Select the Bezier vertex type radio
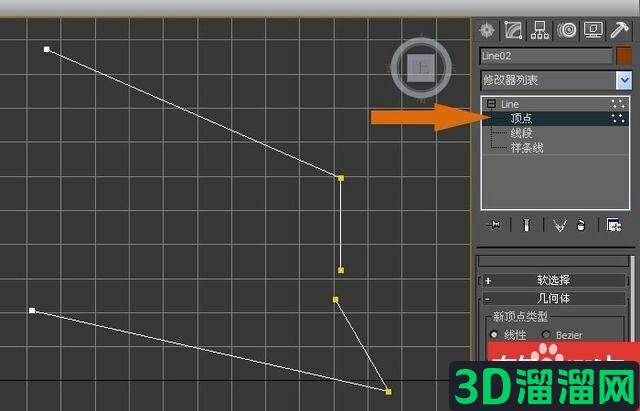Image resolution: width=640 pixels, height=411 pixels. click(x=546, y=335)
